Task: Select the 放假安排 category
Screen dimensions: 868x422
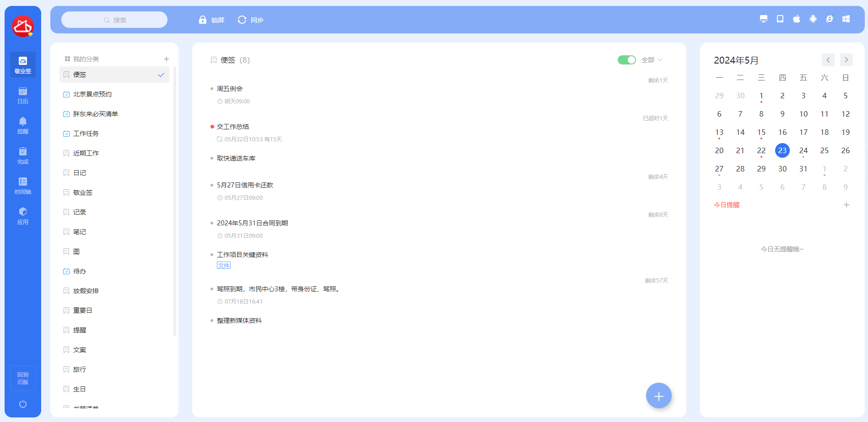Action: tap(114, 291)
